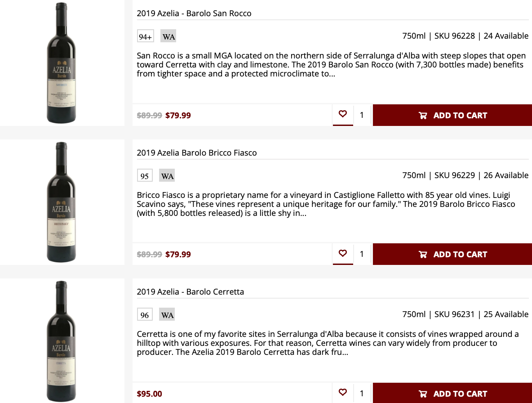Click Bricco Fiasco bottle thumbnail image
The width and height of the screenshot is (532, 403).
62,202
